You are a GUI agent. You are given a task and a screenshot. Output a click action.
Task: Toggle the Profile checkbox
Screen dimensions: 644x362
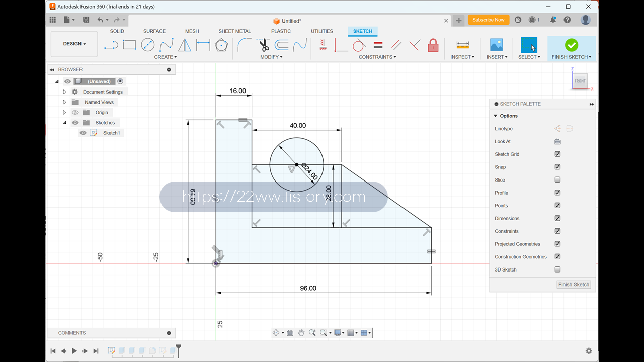(x=557, y=193)
